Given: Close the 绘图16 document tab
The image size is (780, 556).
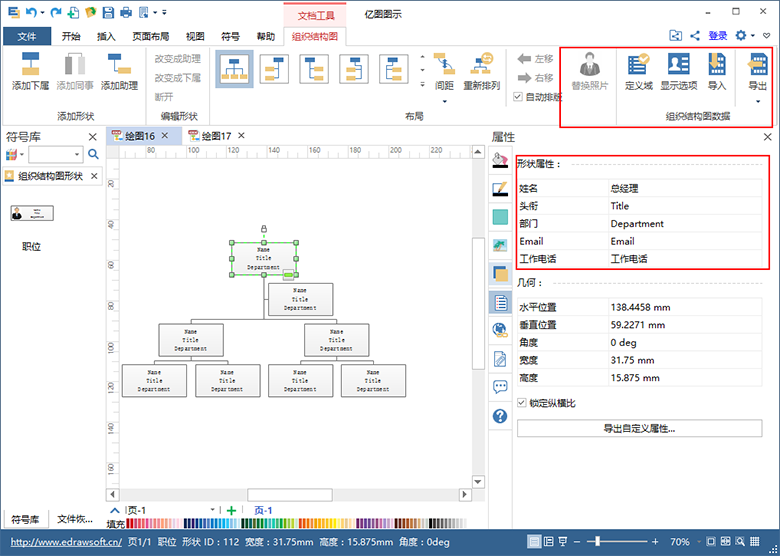Looking at the screenshot, I should (x=165, y=135).
